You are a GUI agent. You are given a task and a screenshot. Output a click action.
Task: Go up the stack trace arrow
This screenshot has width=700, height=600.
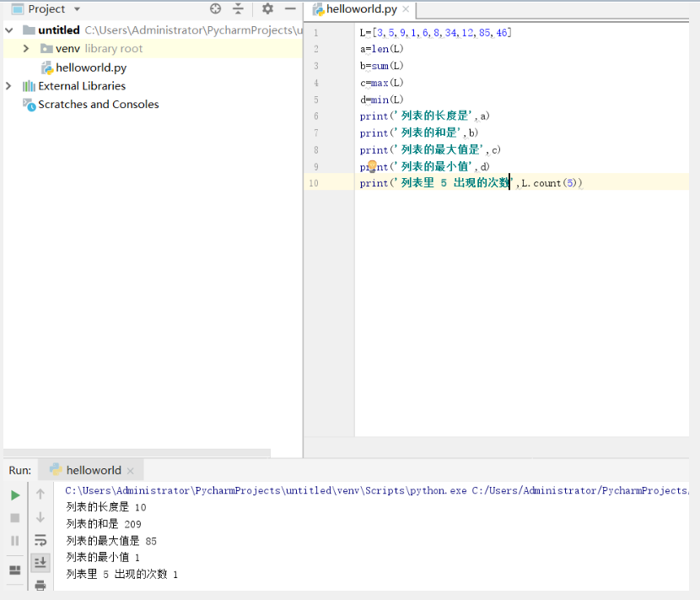coord(40,494)
